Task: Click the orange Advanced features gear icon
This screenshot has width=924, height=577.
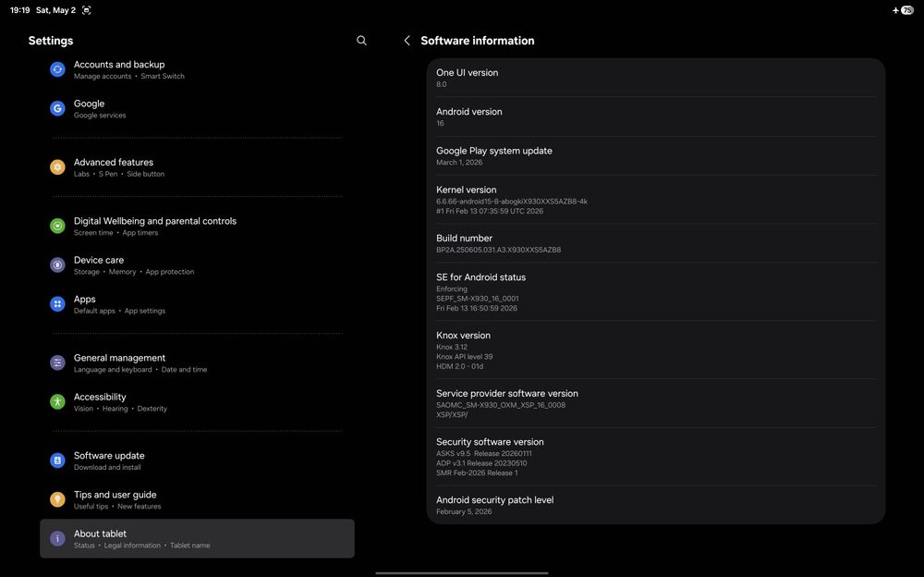Action: (57, 167)
